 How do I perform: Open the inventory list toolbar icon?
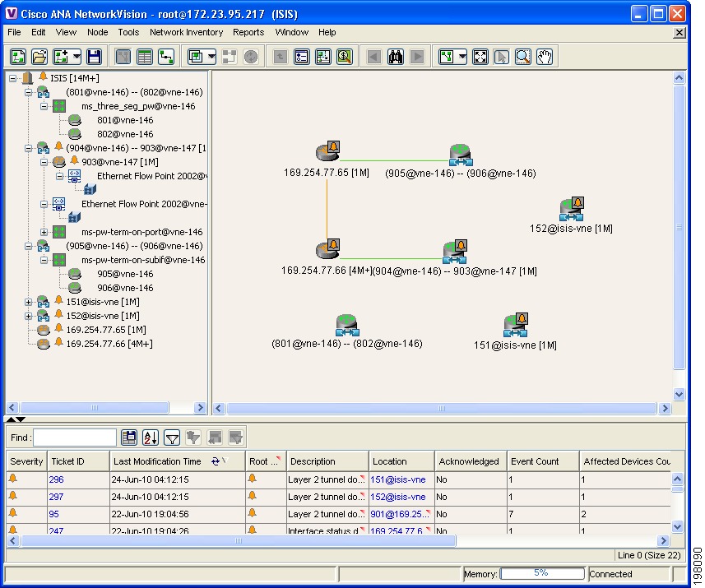click(x=302, y=57)
